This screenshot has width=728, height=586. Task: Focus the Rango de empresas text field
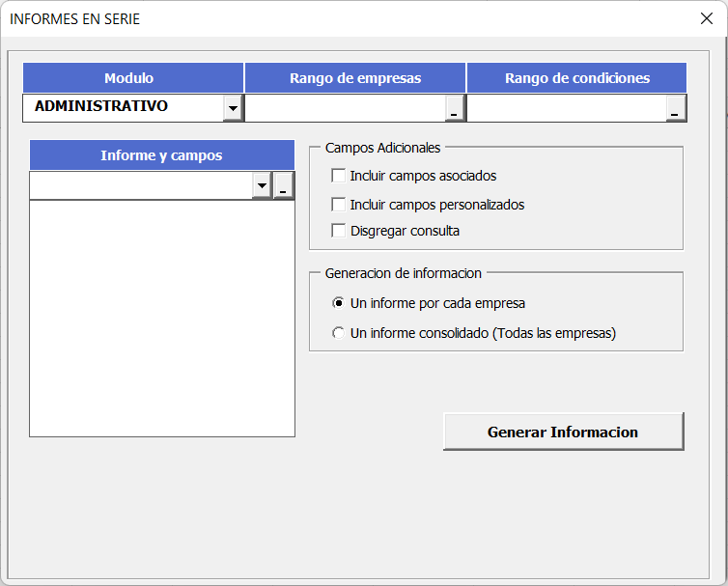pyautogui.click(x=345, y=108)
